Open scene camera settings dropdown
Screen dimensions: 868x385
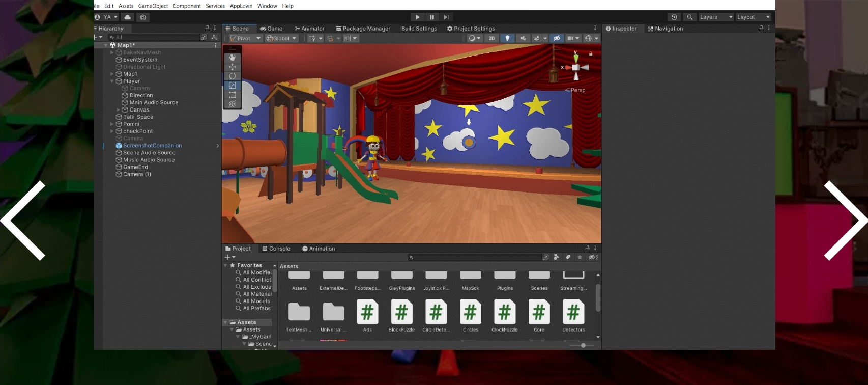click(x=573, y=38)
